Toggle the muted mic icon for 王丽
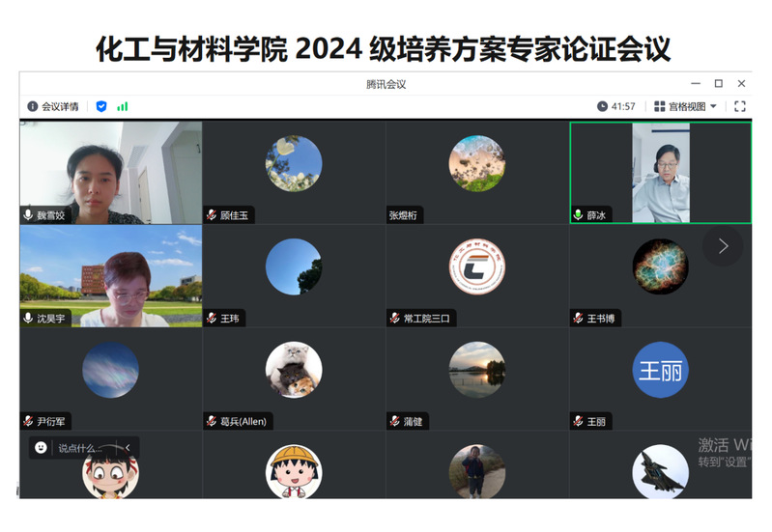This screenshot has height=532, width=772. [x=579, y=421]
